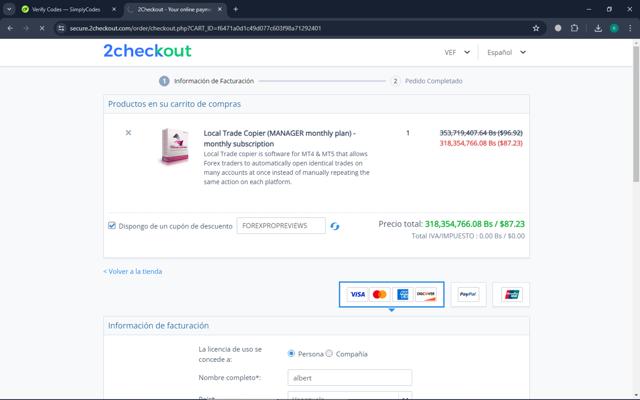This screenshot has height=400, width=640.
Task: Click the Local Trade Copier product box image
Action: (x=175, y=146)
